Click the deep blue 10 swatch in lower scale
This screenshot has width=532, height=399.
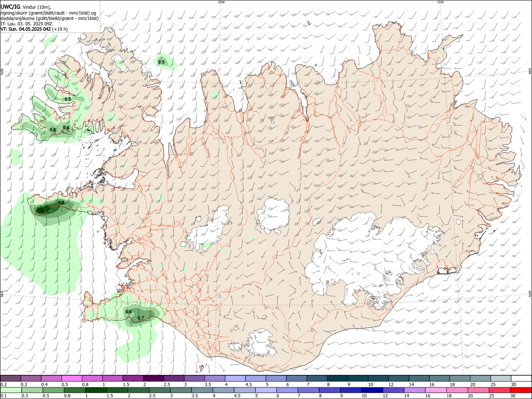coord(372,390)
